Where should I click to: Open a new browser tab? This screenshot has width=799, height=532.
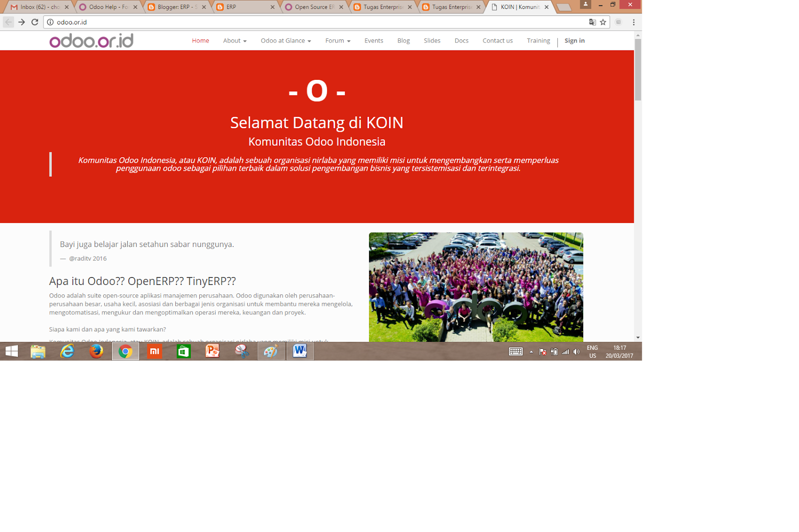[x=564, y=7]
